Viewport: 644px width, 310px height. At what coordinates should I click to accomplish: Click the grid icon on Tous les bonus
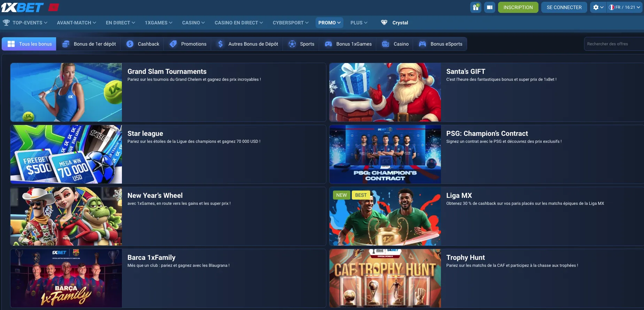[11, 44]
